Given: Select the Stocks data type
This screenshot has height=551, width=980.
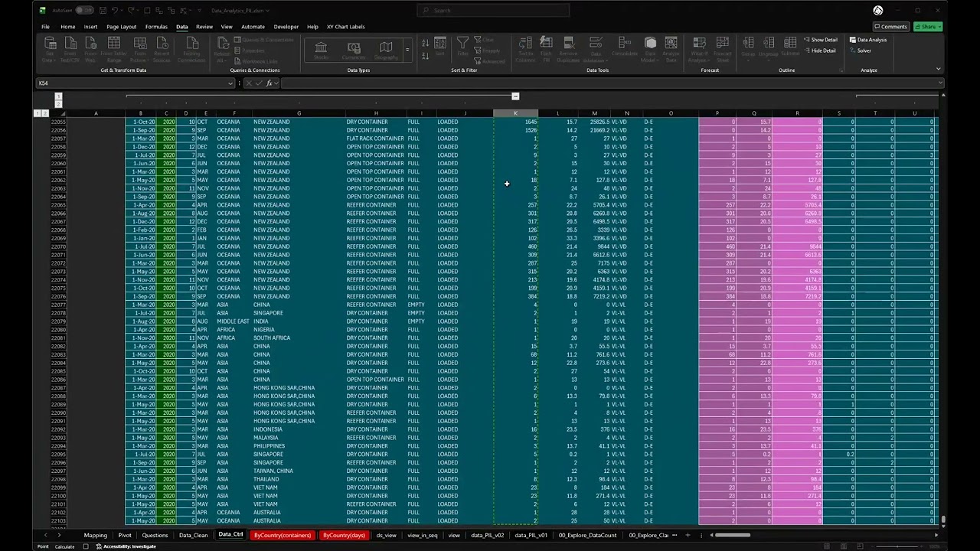Looking at the screenshot, I should pyautogui.click(x=322, y=51).
